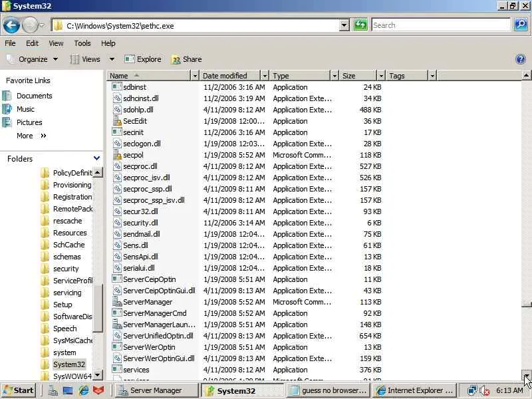Open the Date modified column dropdown
The image size is (532, 399).
click(x=265, y=76)
